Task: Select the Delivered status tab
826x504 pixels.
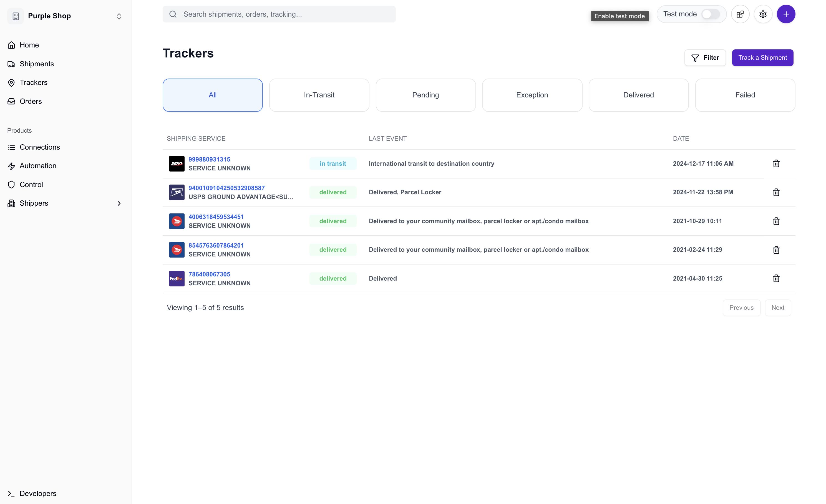Action: (x=638, y=95)
